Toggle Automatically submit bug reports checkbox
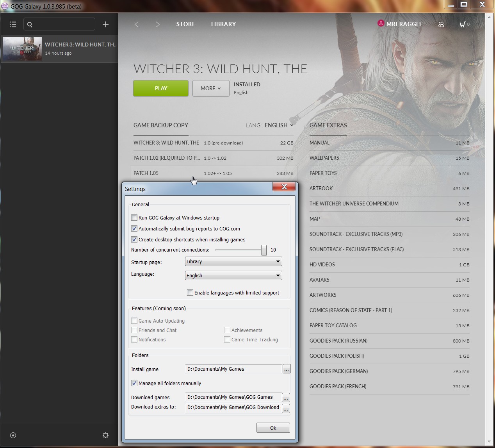Screen dimensions: 495x448 pyautogui.click(x=134, y=228)
